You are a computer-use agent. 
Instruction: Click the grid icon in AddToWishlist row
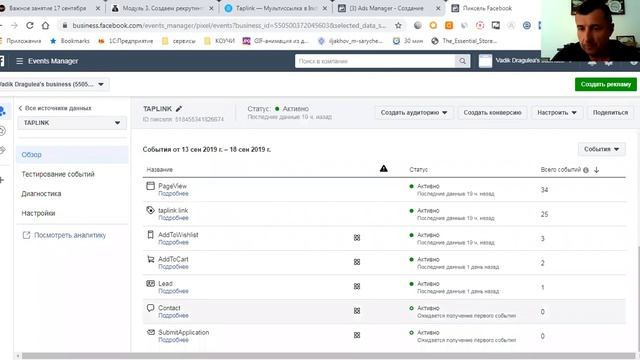(357, 238)
